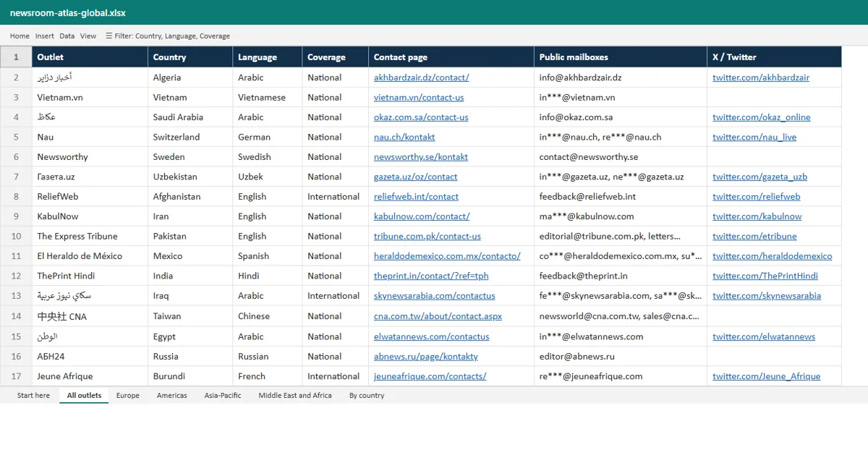
Task: Open the View menu
Action: click(x=88, y=35)
